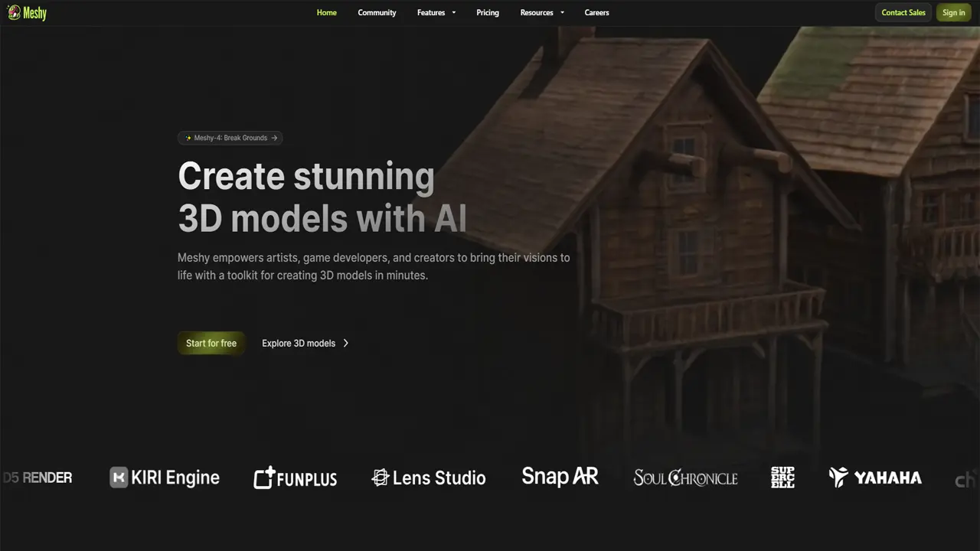Click the Sign in button
980x551 pixels.
pos(953,12)
